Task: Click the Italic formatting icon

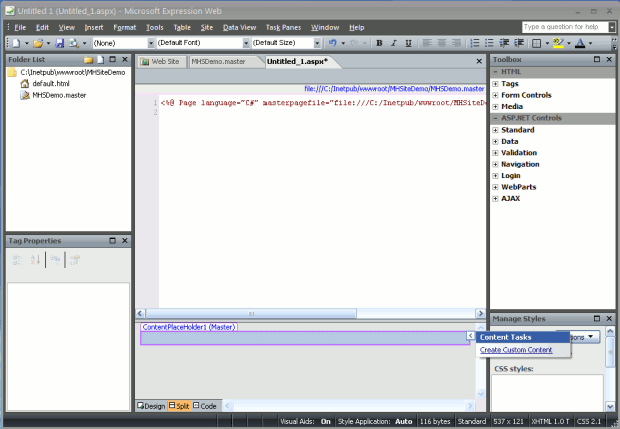Action: 394,43
